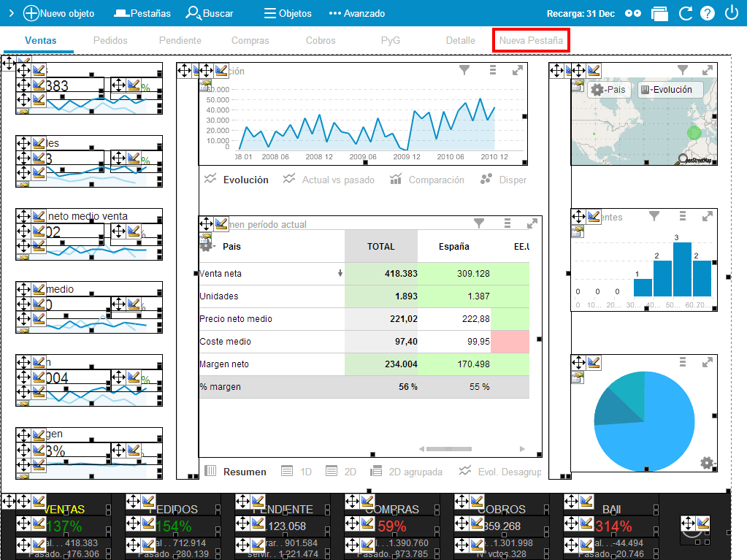This screenshot has width=747, height=560.
Task: Open the Avanzado menu
Action: pyautogui.click(x=356, y=13)
